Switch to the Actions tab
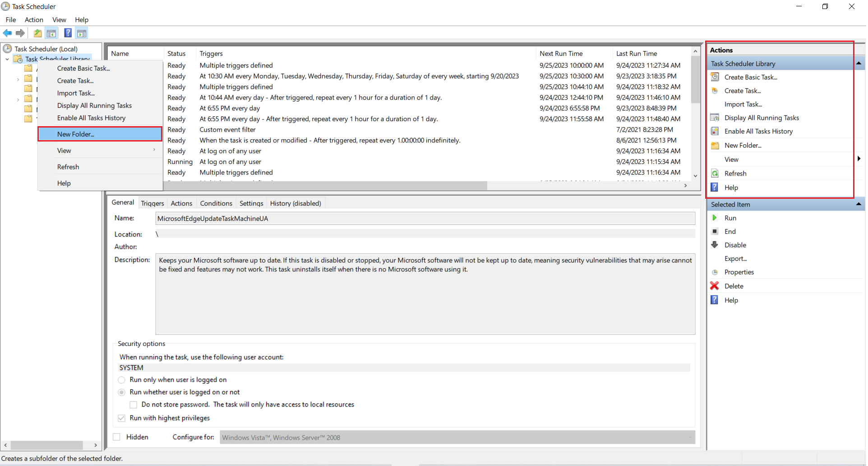868x466 pixels. (181, 203)
